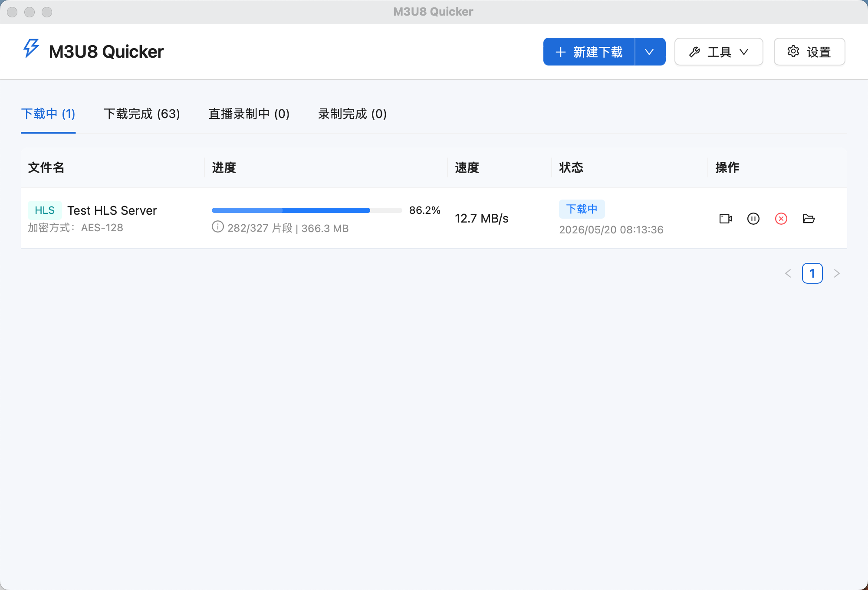Click the 86.2% percentage text

424,210
